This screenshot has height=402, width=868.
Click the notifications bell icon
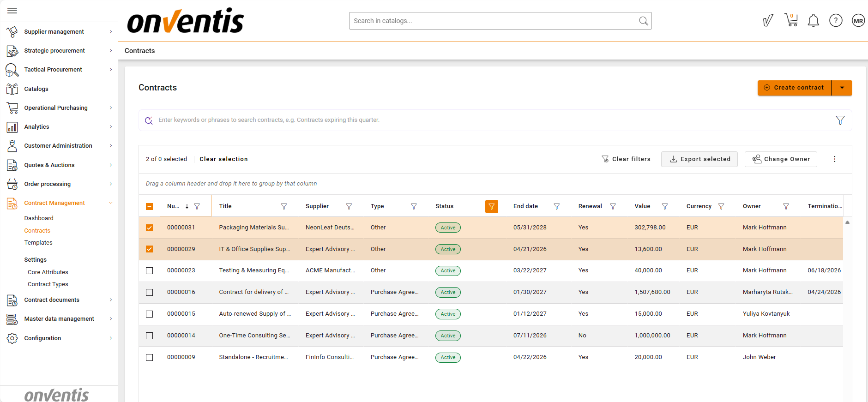813,21
